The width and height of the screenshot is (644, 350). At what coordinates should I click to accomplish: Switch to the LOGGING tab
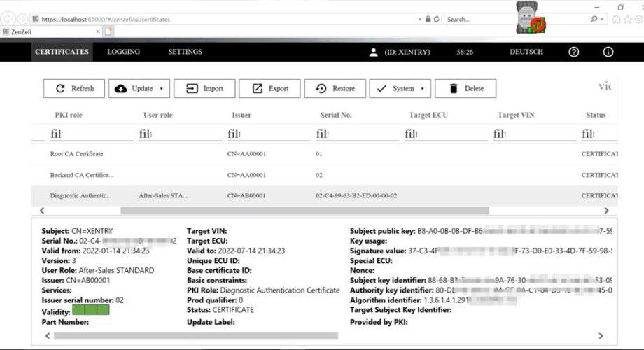point(124,52)
